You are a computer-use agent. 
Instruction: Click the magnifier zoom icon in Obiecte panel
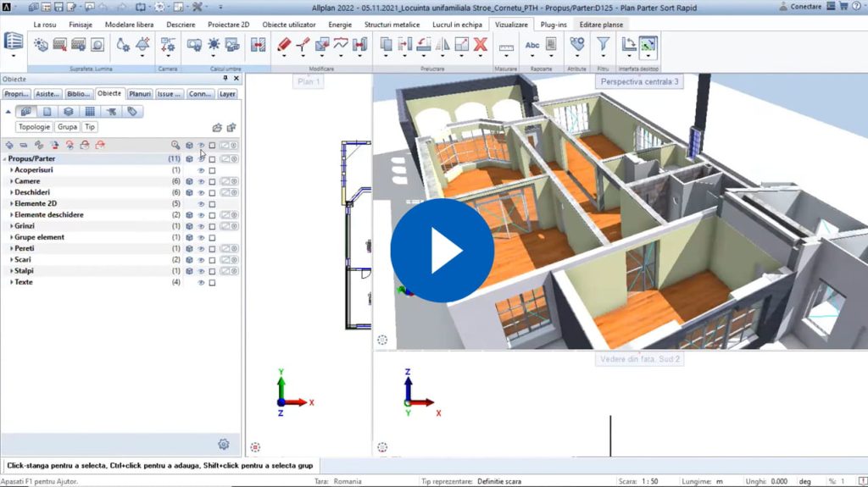(175, 146)
